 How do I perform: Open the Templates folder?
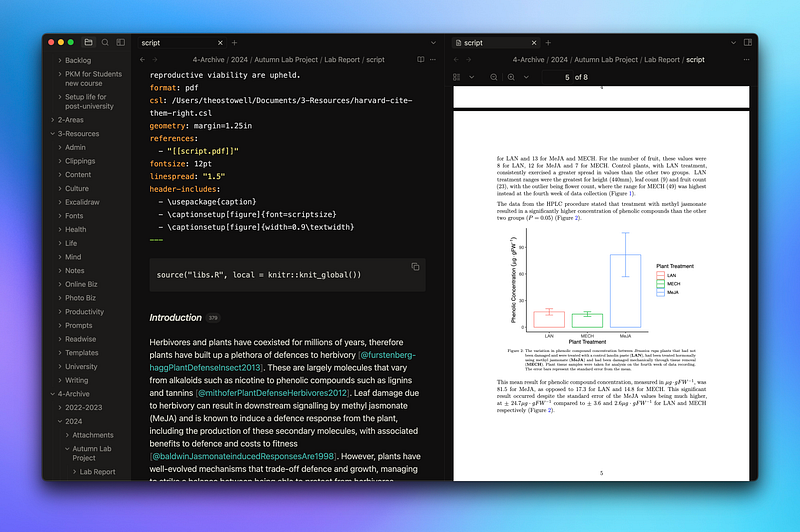tap(81, 353)
